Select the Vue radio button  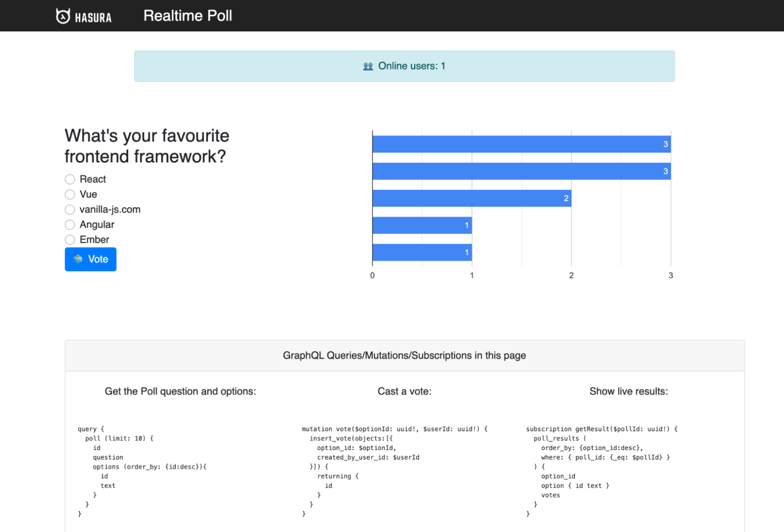70,194
